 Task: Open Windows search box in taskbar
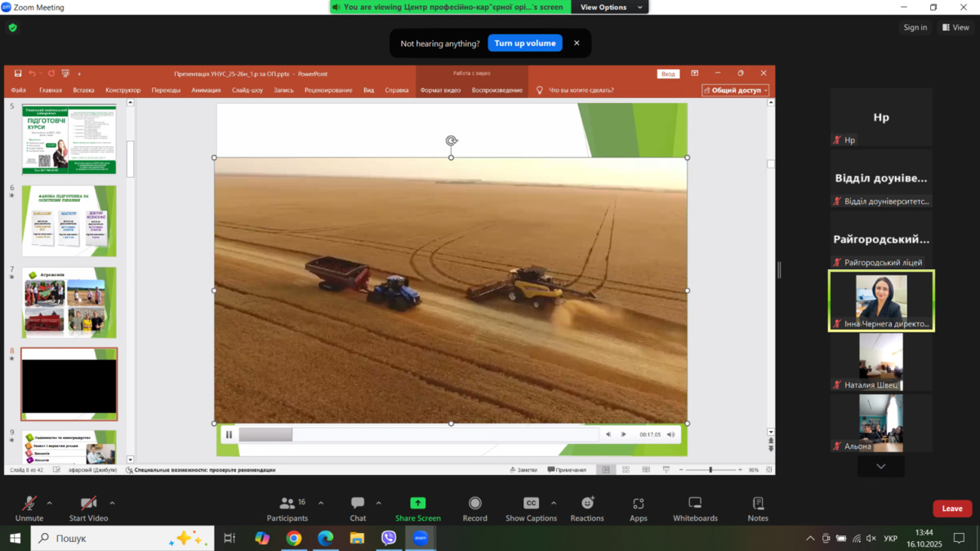point(122,539)
